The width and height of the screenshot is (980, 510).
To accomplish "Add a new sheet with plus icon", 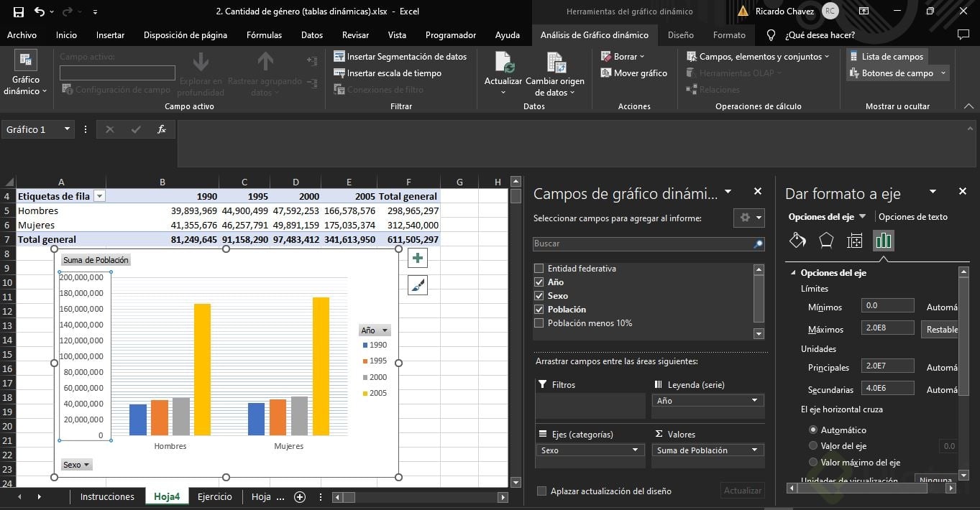I will (300, 497).
